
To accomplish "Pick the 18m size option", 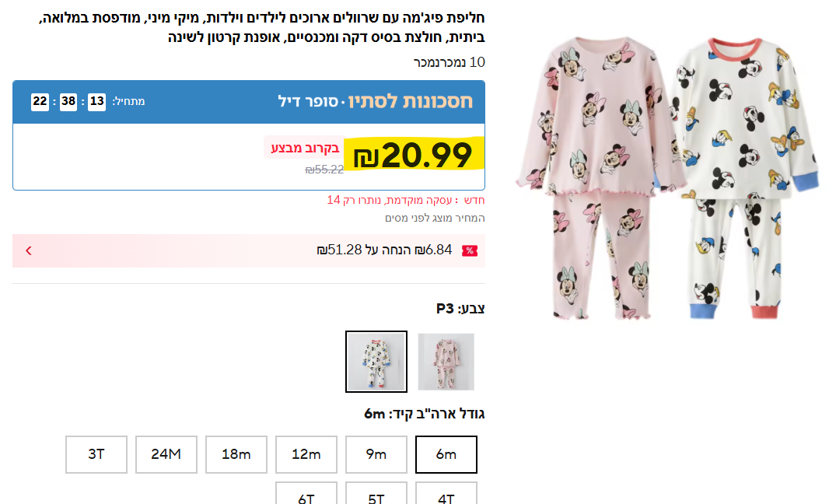I will pos(236,454).
